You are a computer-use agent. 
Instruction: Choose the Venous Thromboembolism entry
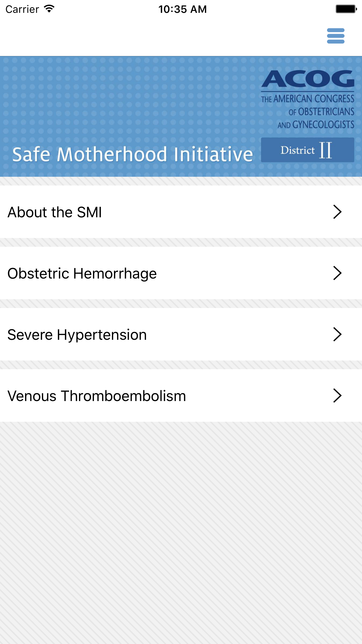(x=97, y=396)
